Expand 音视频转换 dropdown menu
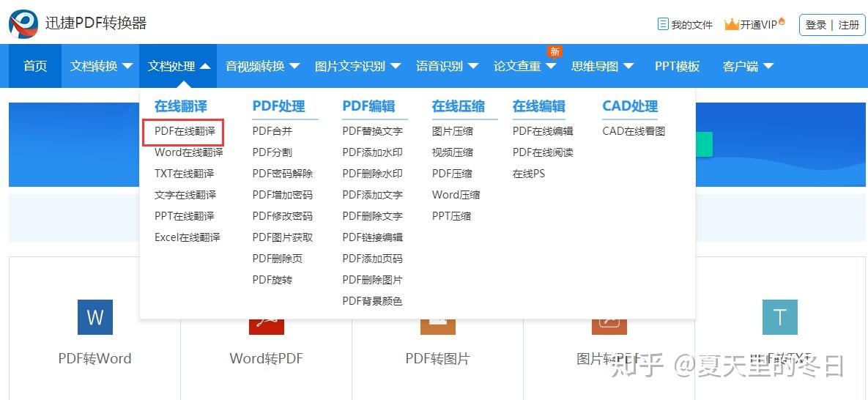868x400 pixels. (x=262, y=66)
